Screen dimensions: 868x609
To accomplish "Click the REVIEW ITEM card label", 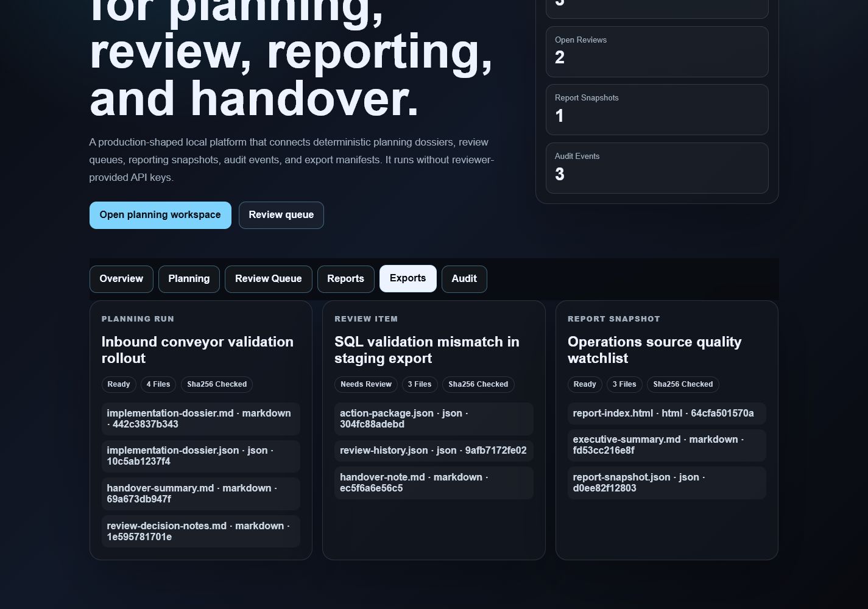I will click(366, 319).
